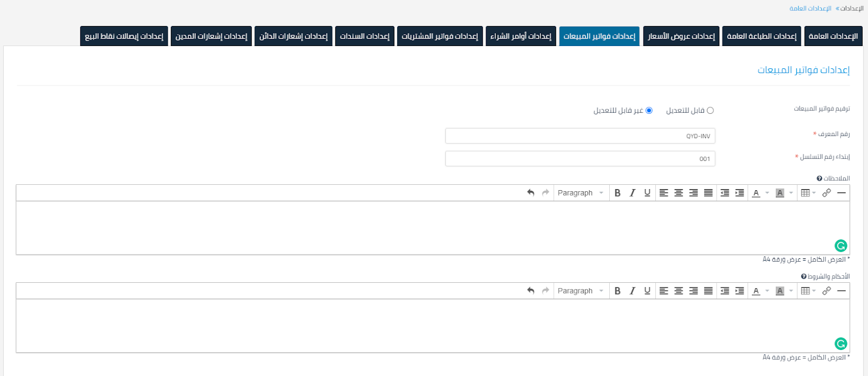Click Undo in the notes editor toolbar
The height and width of the screenshot is (376, 868).
pos(531,193)
